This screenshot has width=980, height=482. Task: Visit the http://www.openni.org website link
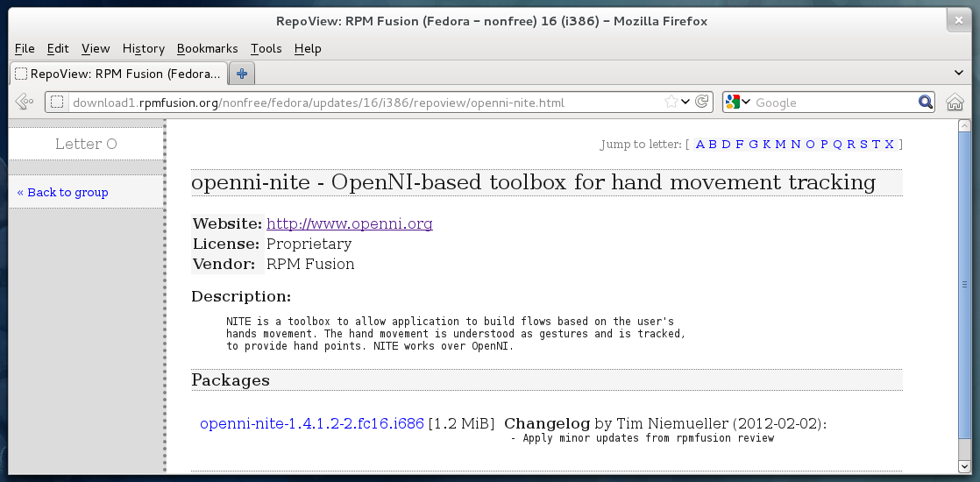pos(350,223)
